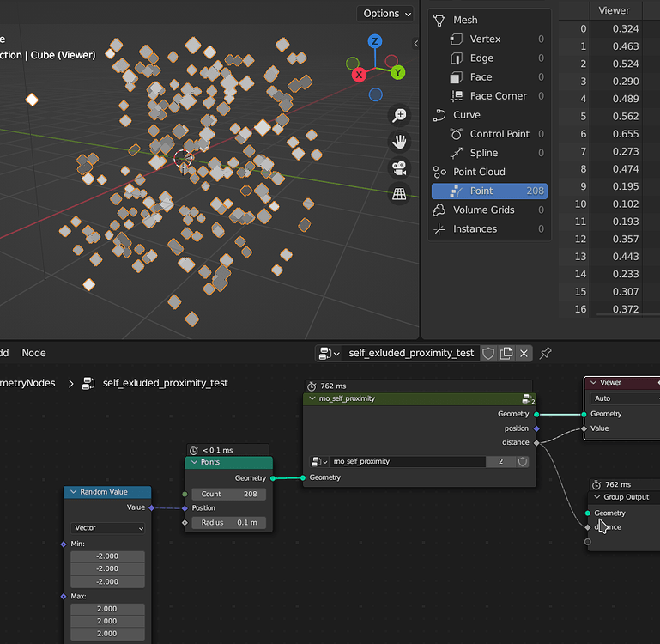Collapse the Points node
Screen dimensions: 660x644
pyautogui.click(x=195, y=462)
